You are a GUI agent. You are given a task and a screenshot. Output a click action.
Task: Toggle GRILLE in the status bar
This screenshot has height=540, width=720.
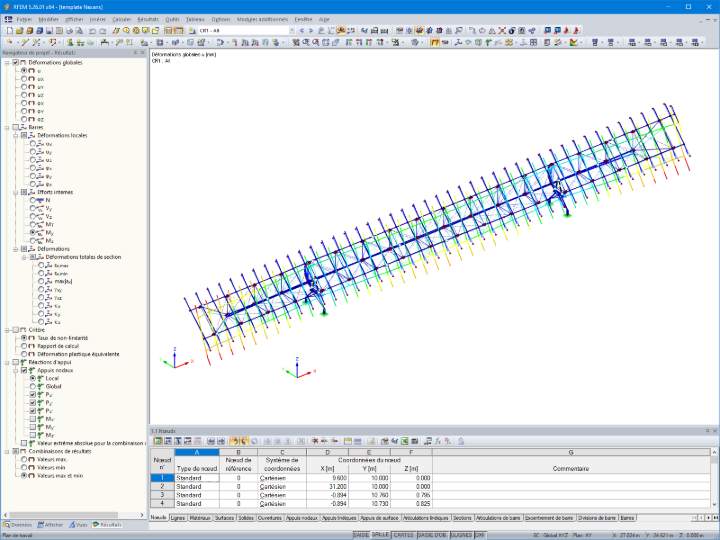380,535
